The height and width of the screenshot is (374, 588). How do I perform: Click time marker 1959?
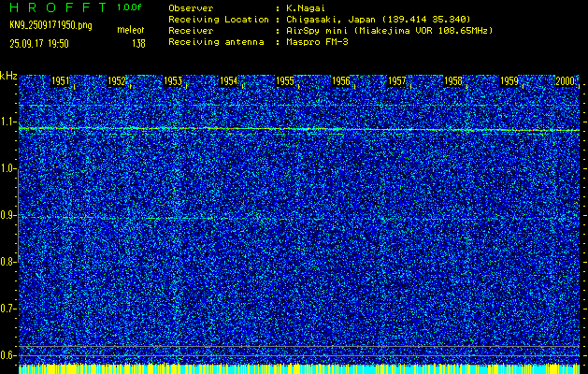pyautogui.click(x=509, y=81)
